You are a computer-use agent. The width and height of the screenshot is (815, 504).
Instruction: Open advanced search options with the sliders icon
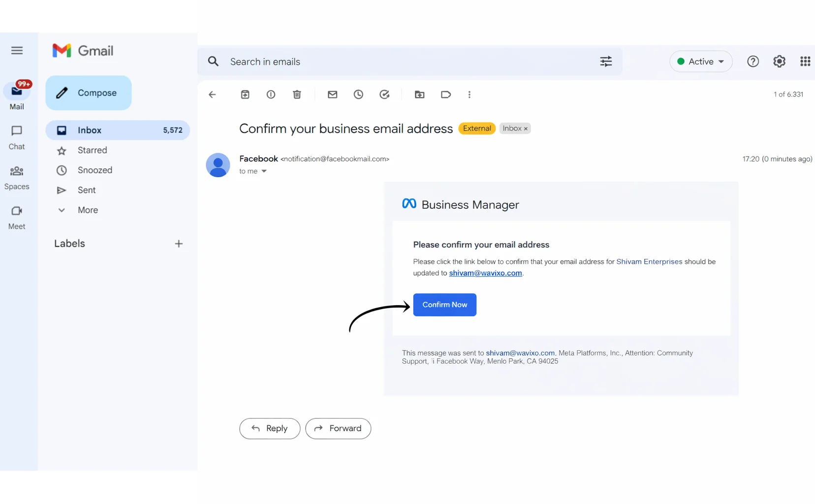click(x=606, y=61)
